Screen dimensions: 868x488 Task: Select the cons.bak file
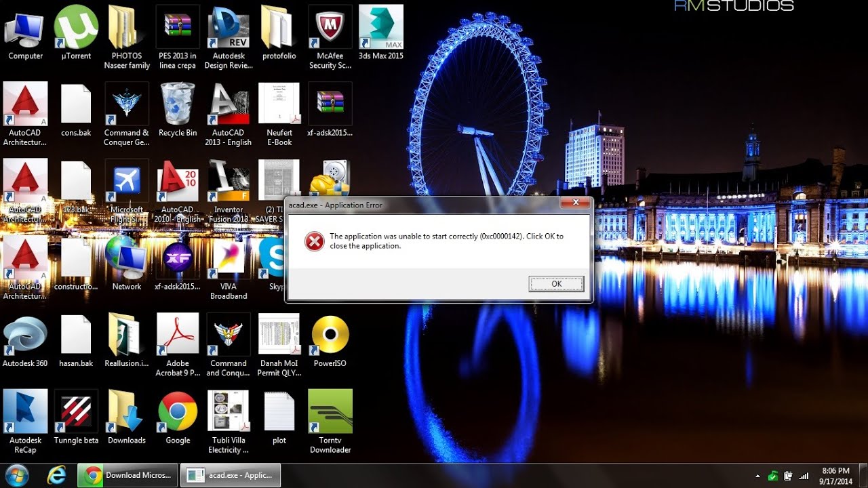tap(76, 110)
